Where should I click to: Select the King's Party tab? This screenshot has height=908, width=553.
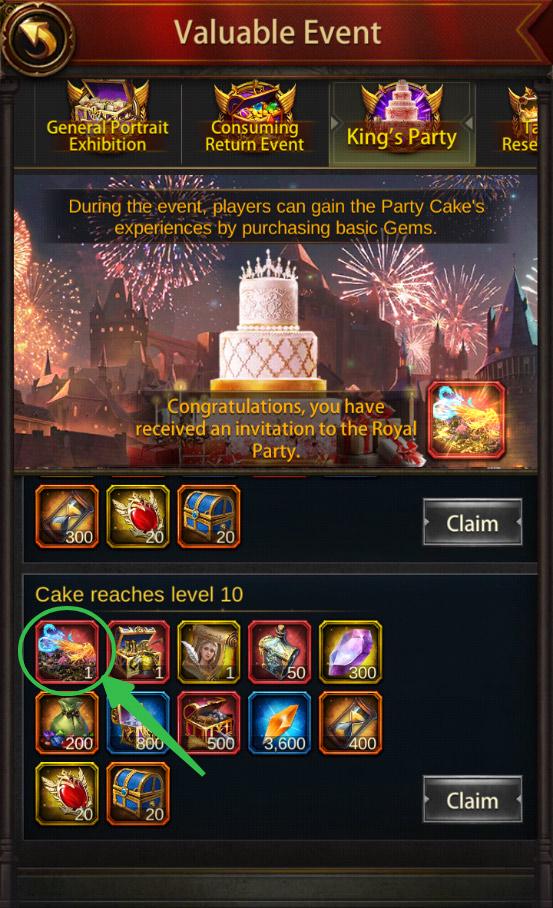[x=402, y=122]
